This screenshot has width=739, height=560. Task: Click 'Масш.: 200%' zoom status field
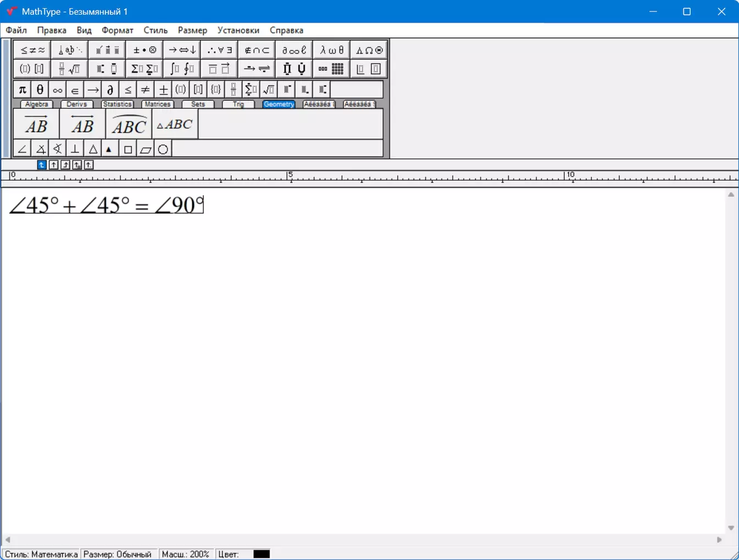click(186, 554)
